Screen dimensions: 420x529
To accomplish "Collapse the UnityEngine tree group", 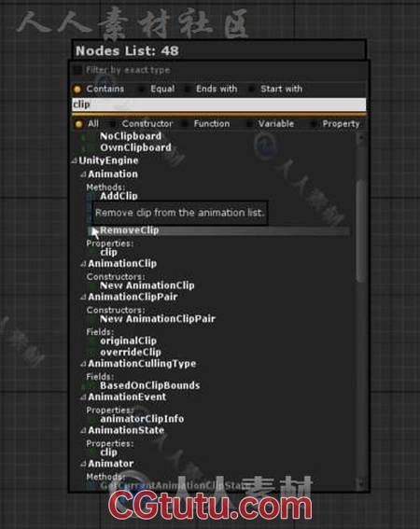I will (x=75, y=160).
